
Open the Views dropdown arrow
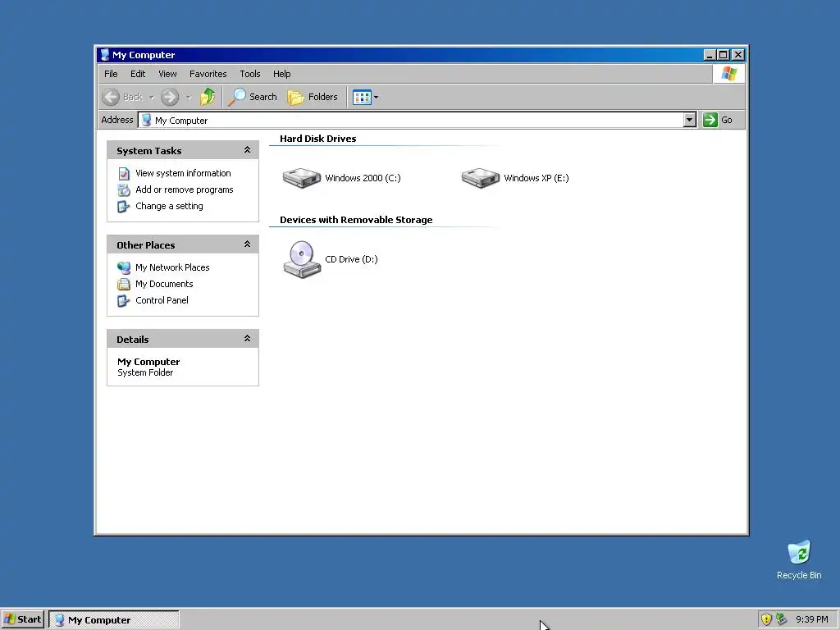pyautogui.click(x=376, y=98)
